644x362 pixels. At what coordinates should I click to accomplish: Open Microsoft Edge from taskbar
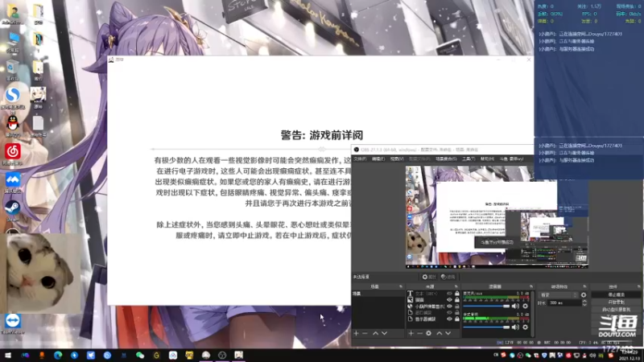point(58,355)
